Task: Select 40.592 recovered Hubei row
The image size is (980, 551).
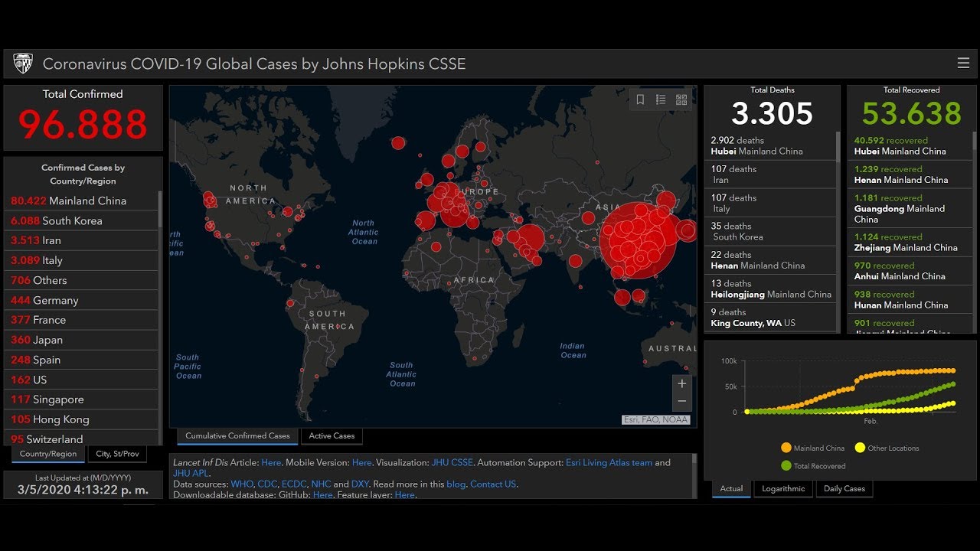Action: [x=910, y=145]
